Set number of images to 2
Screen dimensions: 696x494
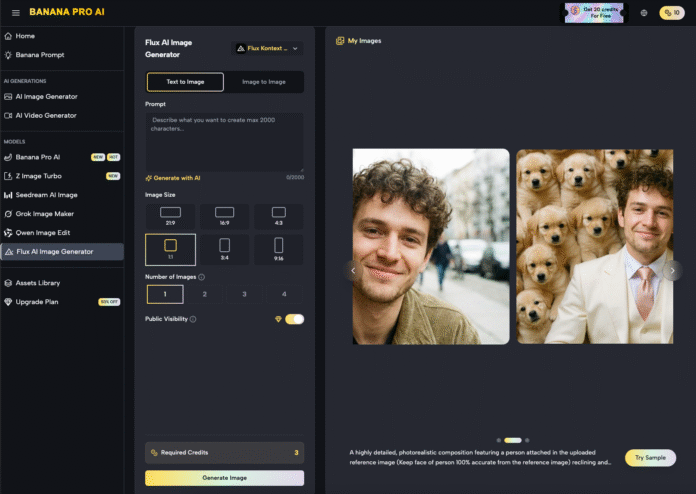pyautogui.click(x=205, y=294)
